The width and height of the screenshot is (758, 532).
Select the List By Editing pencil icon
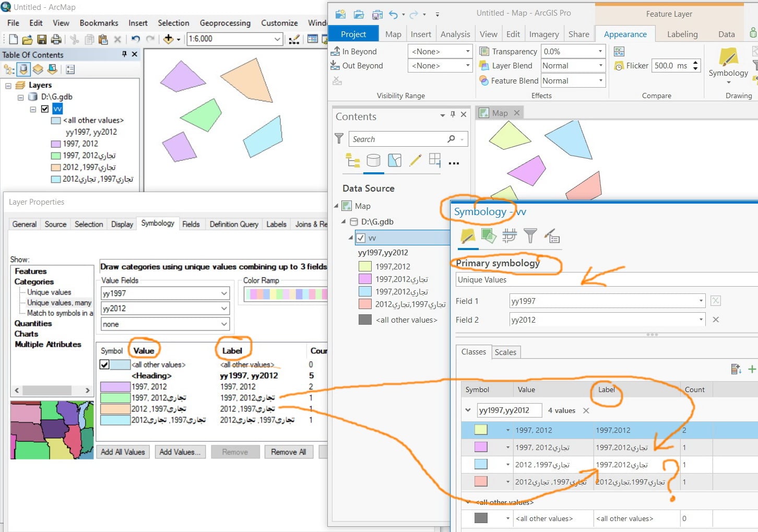point(416,160)
